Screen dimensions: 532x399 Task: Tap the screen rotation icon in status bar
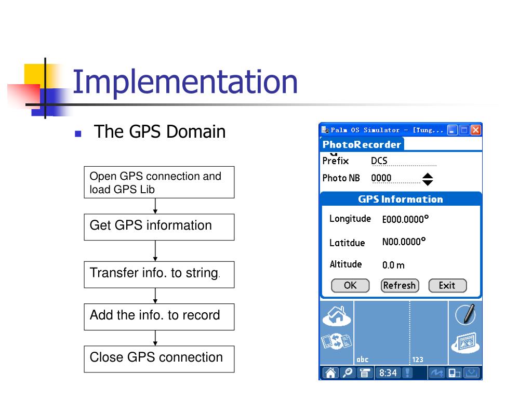[x=454, y=373]
